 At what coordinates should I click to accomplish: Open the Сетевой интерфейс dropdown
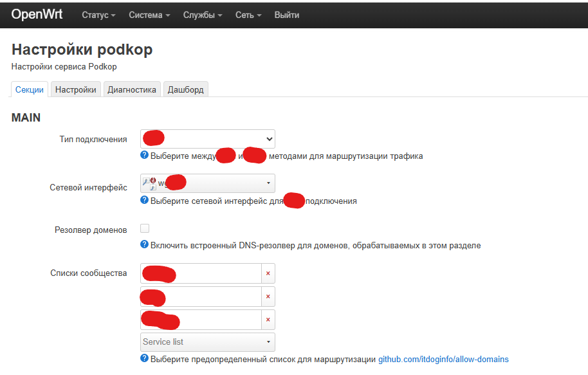point(208,183)
